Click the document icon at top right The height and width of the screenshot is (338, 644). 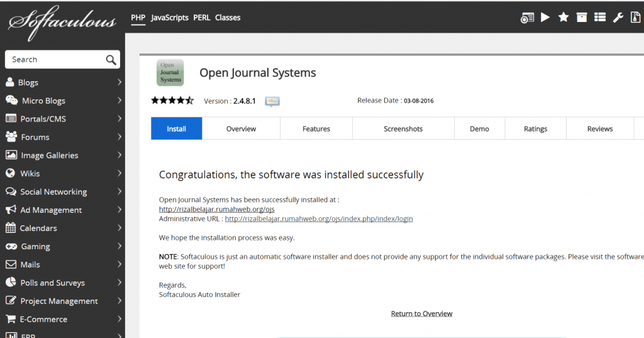pos(635,17)
